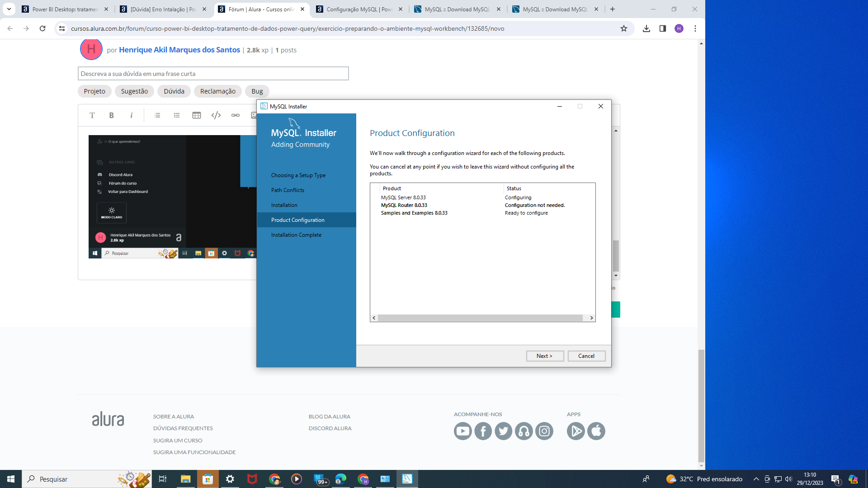Screen dimensions: 868x488
Task: Open Henrique Akil Marques dos Santos profile link
Action: point(179,50)
